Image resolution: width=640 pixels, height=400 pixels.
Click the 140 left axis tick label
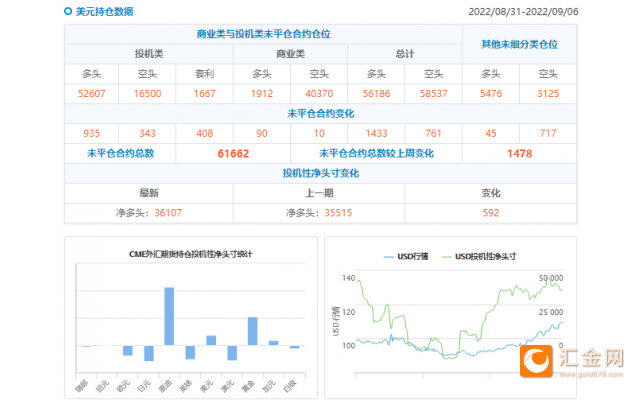[x=349, y=278]
